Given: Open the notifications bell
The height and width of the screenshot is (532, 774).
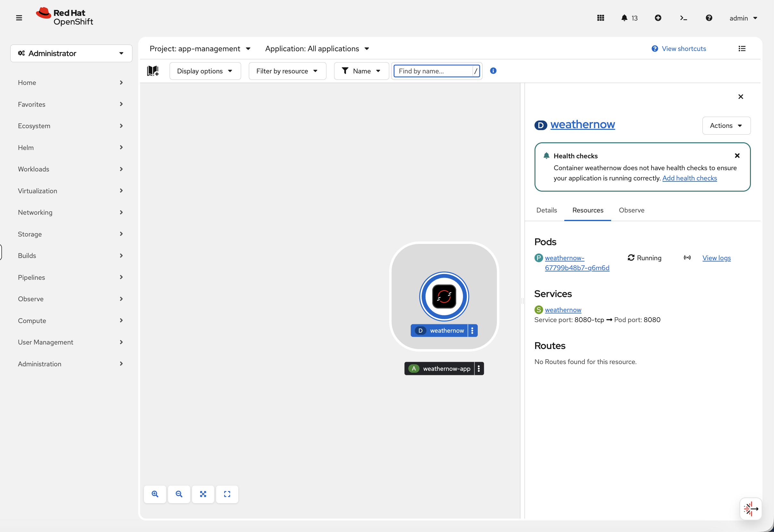Looking at the screenshot, I should [624, 18].
